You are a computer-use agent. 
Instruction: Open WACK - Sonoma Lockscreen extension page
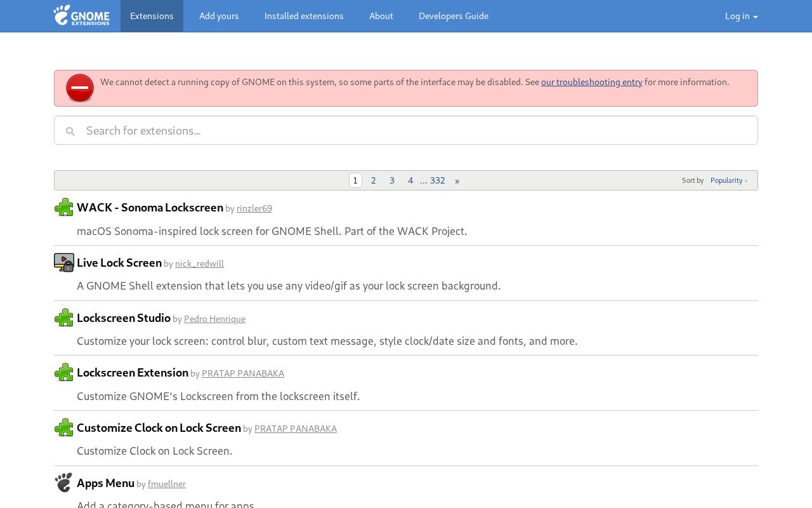(x=150, y=208)
